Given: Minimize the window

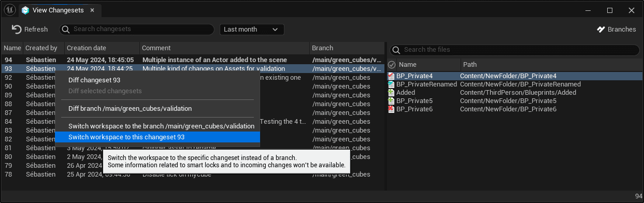Looking at the screenshot, I should tap(589, 10).
